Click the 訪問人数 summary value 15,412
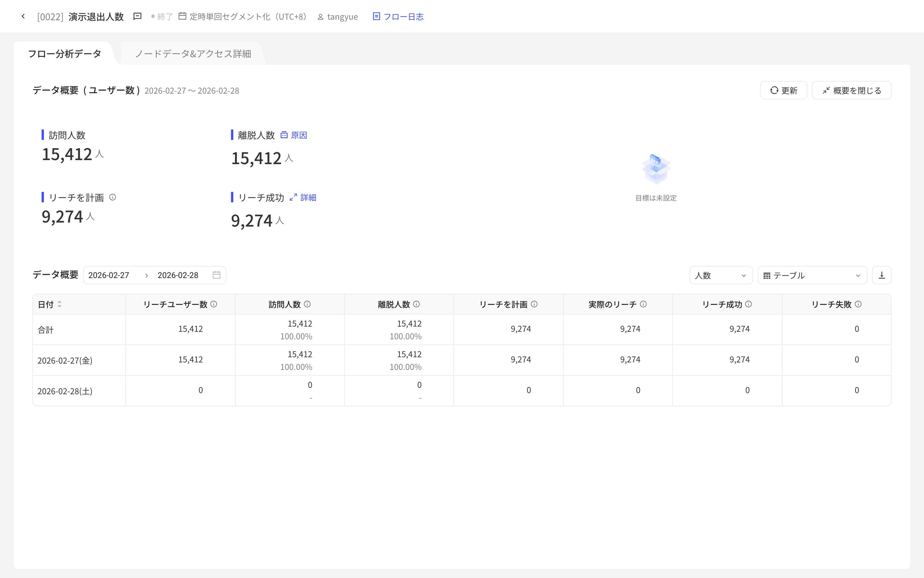The height and width of the screenshot is (578, 924). [x=67, y=154]
